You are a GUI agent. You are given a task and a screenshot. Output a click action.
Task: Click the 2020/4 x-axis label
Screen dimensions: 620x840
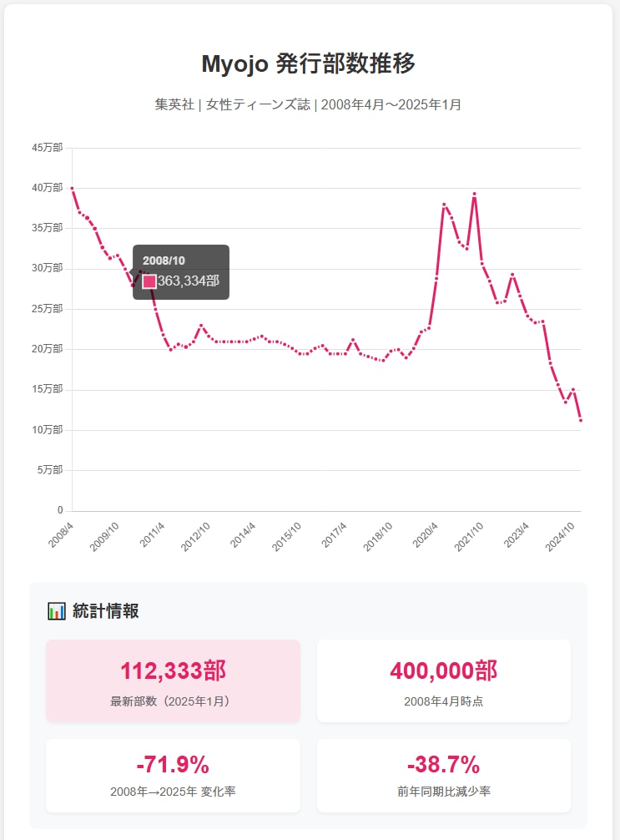(x=426, y=536)
